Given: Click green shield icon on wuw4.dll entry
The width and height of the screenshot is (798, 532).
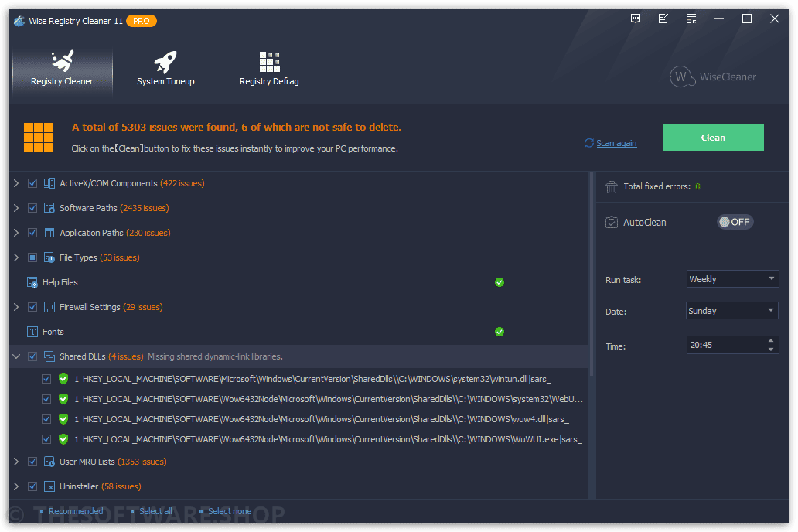Looking at the screenshot, I should click(63, 419).
